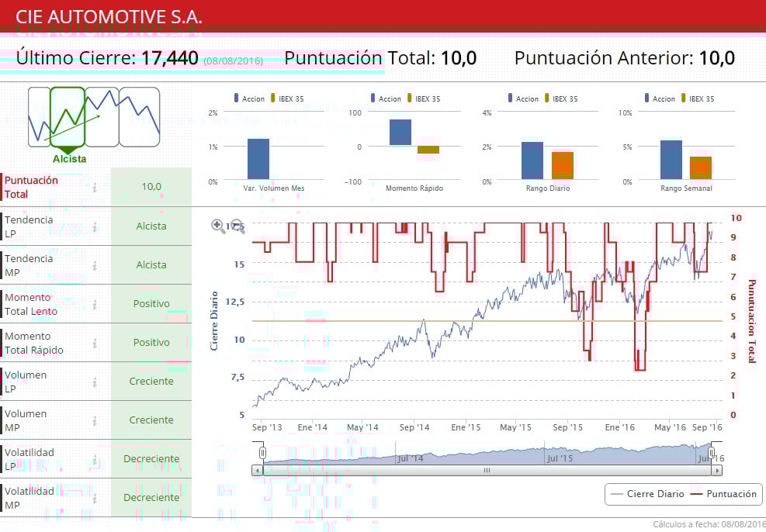Click the Volatilidad MP value Decreciente
Screen dimensions: 766x532
(x=151, y=497)
